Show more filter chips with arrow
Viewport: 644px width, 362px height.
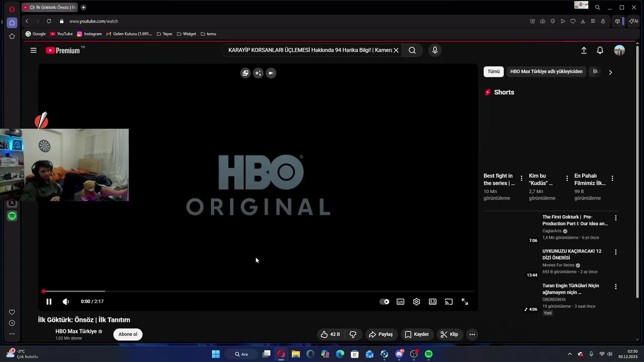click(610, 72)
